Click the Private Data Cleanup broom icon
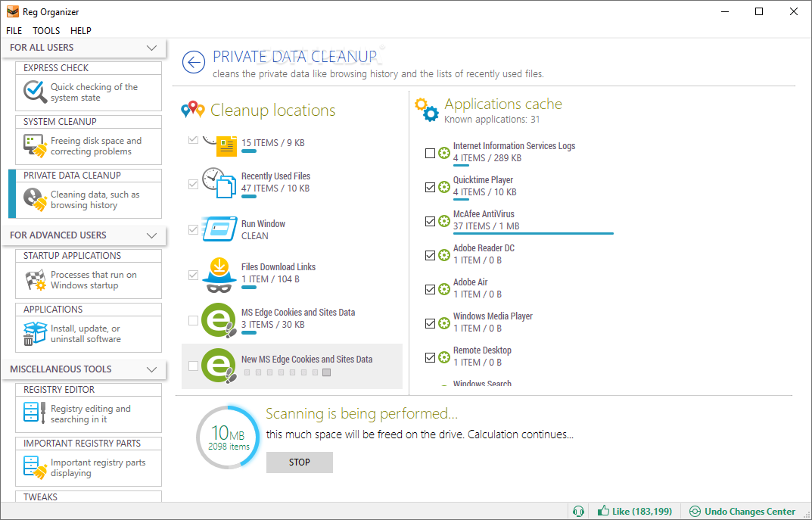 (36, 199)
